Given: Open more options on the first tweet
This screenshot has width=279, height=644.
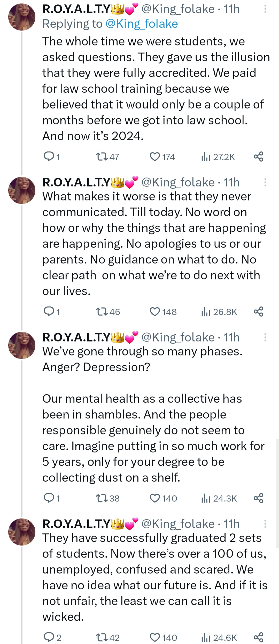Looking at the screenshot, I should pyautogui.click(x=265, y=9).
